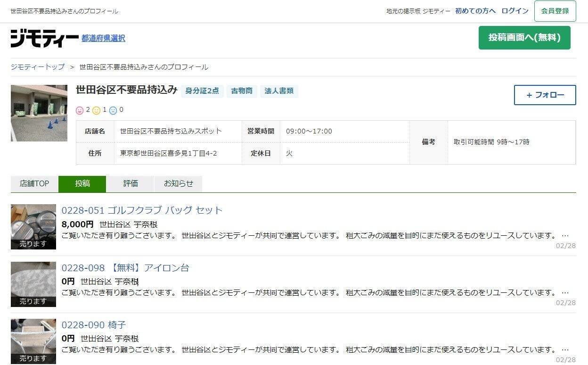Open the 都道府県選択 prefecture selector
588x365 pixels.
point(103,38)
